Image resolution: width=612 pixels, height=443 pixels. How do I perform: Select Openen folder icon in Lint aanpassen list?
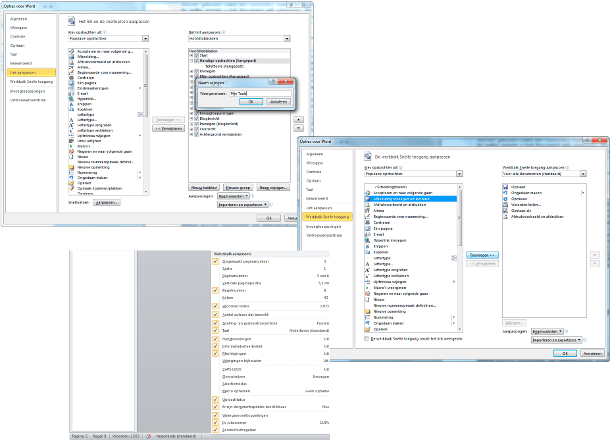coord(71,183)
